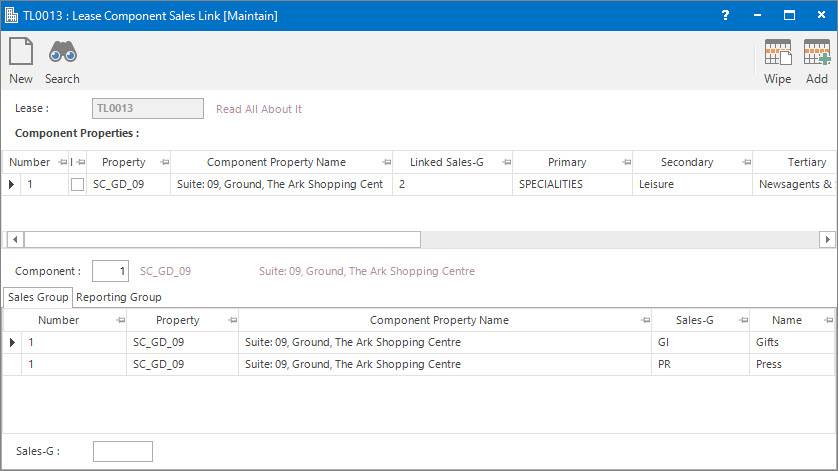The width and height of the screenshot is (838, 471).
Task: Switch to the Reporting Group tab
Action: coord(119,297)
